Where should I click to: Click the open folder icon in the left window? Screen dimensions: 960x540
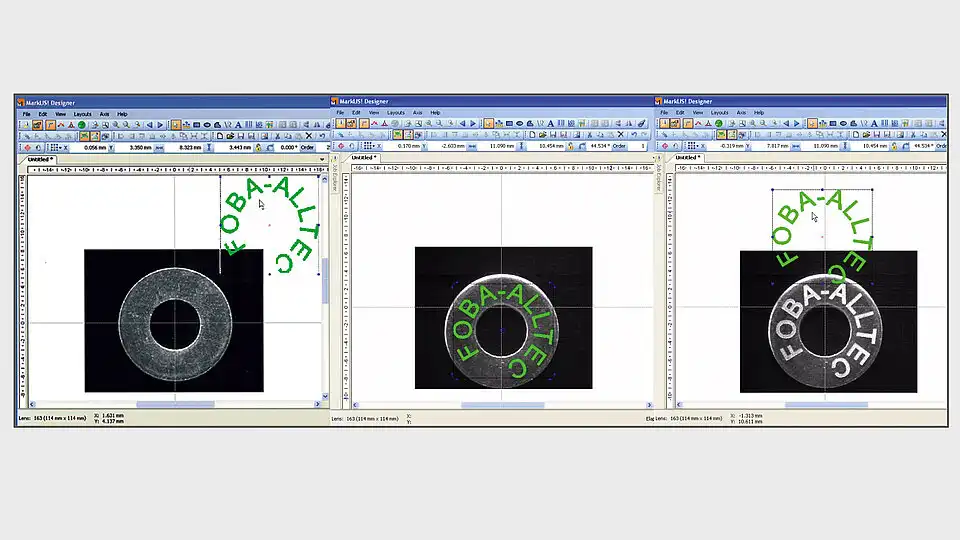pos(230,136)
